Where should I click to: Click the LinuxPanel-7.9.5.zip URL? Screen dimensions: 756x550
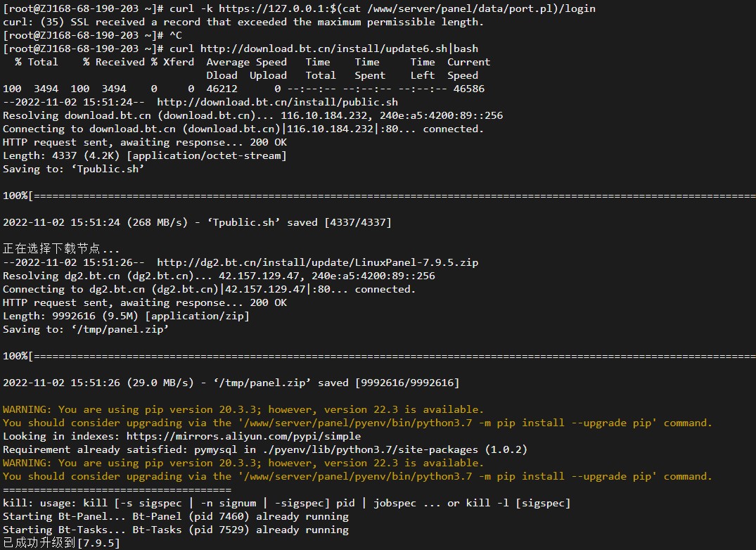point(317,263)
